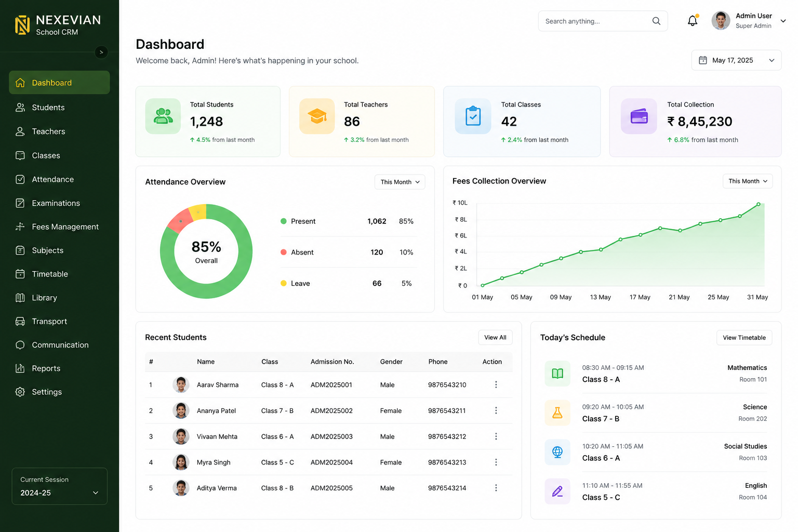
Task: Open the May 17, 2025 date dropdown
Action: [x=736, y=60]
